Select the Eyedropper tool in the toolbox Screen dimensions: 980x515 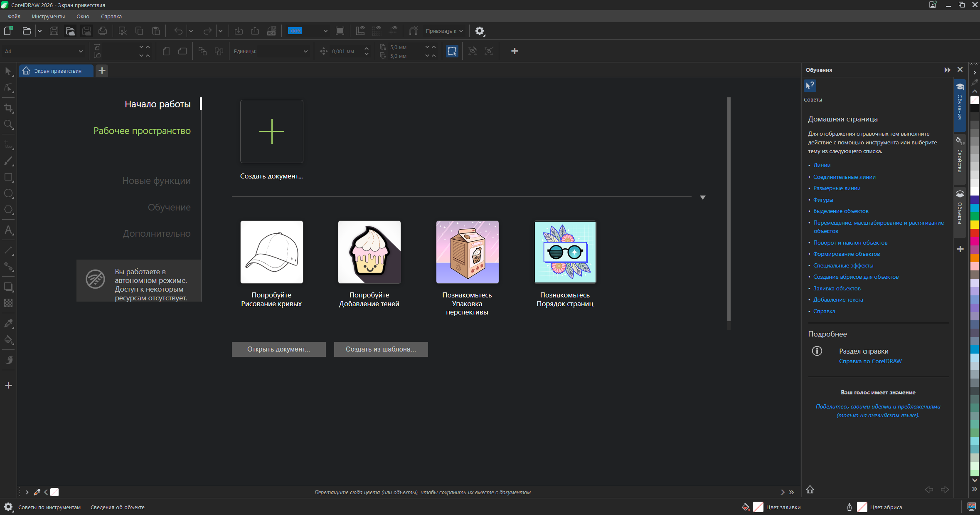tap(8, 324)
